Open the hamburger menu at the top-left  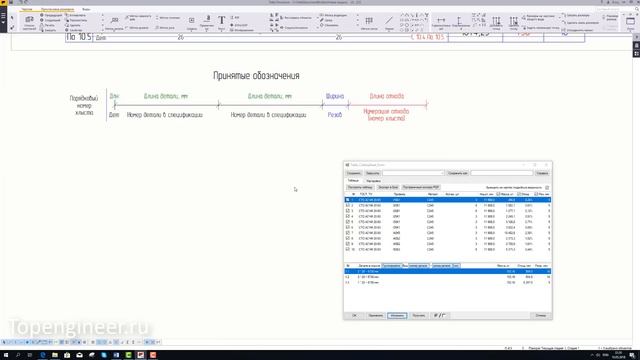[3, 16]
